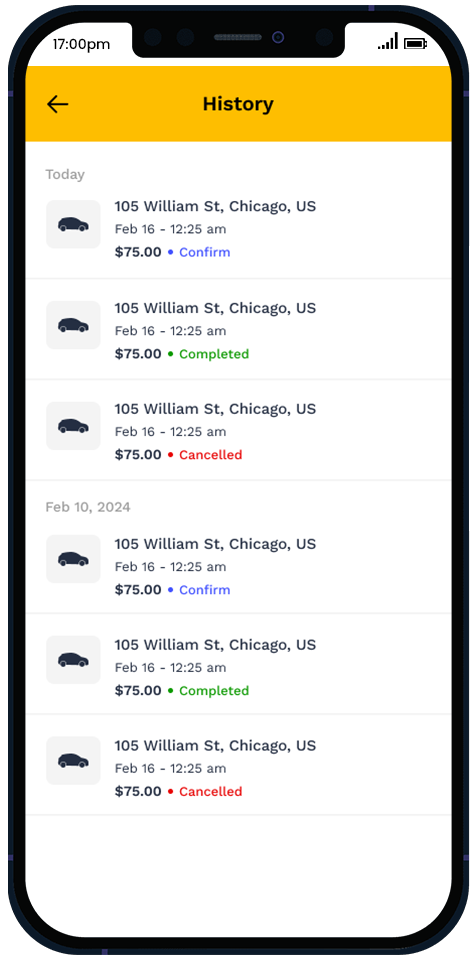Open today's ride address with Cancelled status
475x960 pixels.
coord(215,408)
